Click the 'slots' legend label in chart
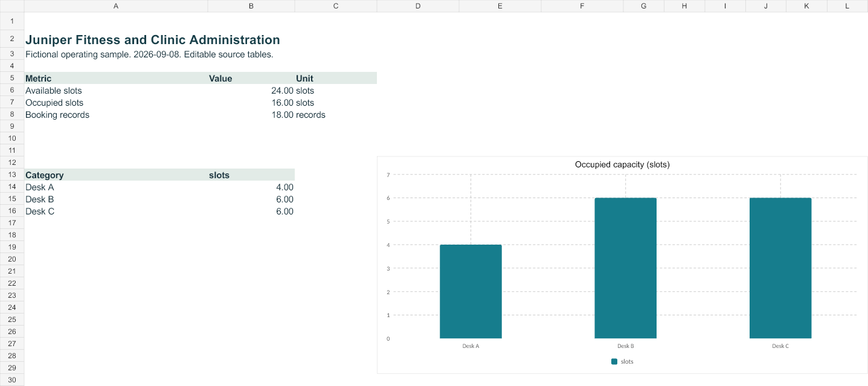The width and height of the screenshot is (868, 386). coord(627,361)
